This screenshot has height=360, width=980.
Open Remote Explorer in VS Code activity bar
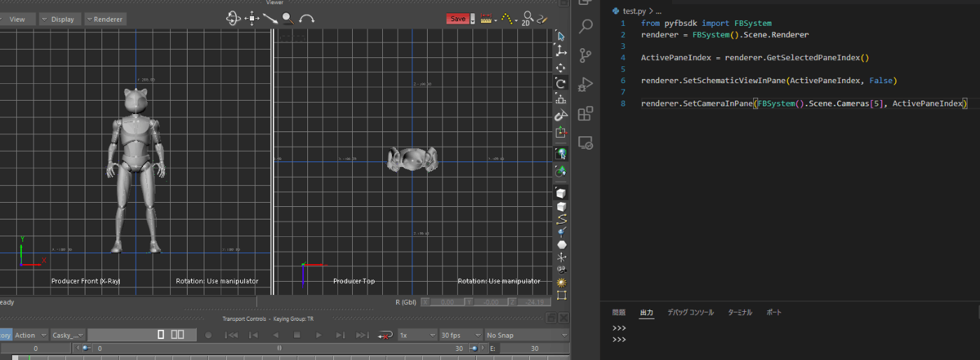click(x=586, y=143)
